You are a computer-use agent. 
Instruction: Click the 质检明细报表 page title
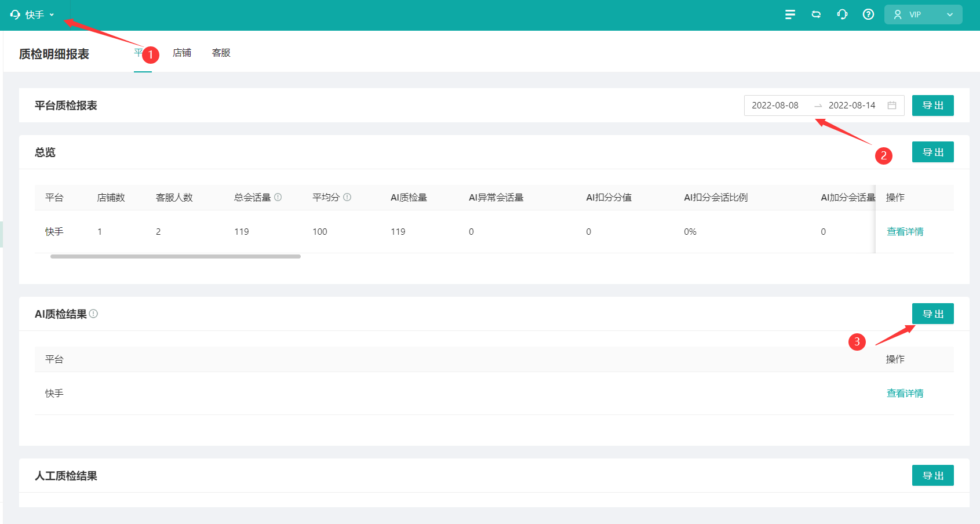pos(54,54)
